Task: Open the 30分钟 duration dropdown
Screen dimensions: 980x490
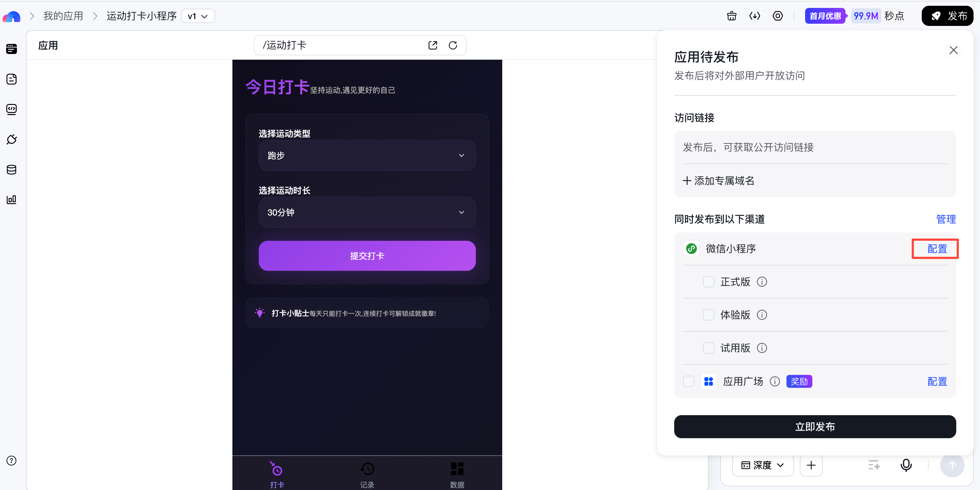Action: (366, 212)
